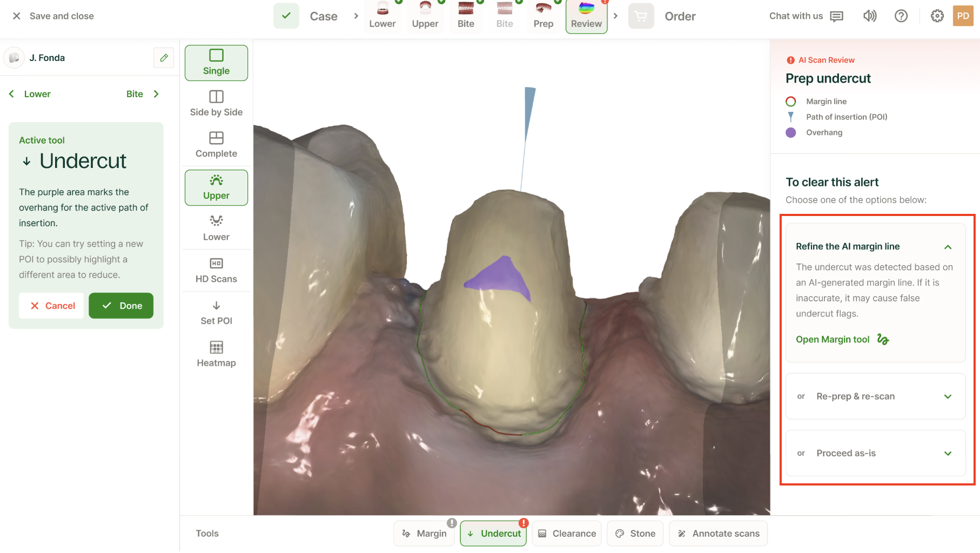Viewport: 980px width, 553px height.
Task: Collapse Refine the AI margin line section
Action: [x=948, y=247]
